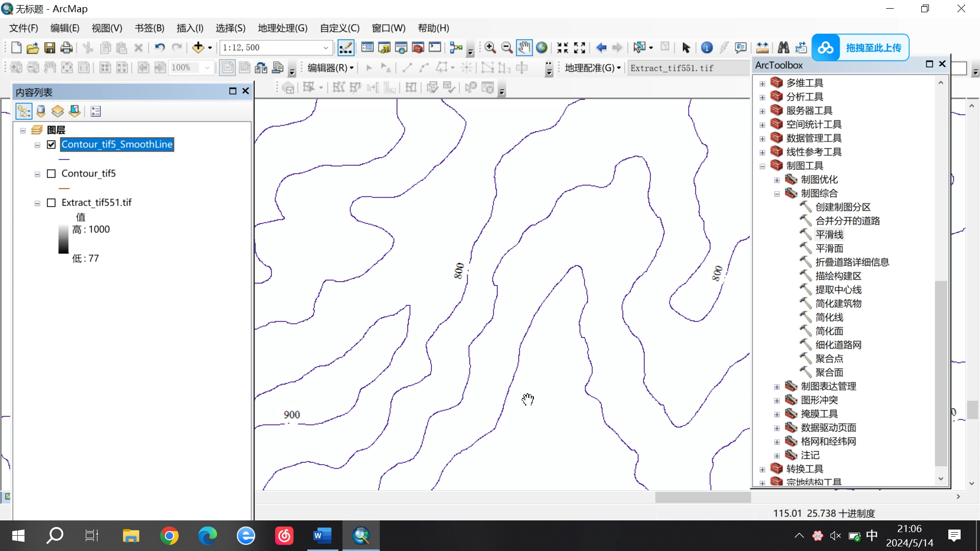
Task: Click the Save map document icon
Action: pyautogui.click(x=50, y=47)
